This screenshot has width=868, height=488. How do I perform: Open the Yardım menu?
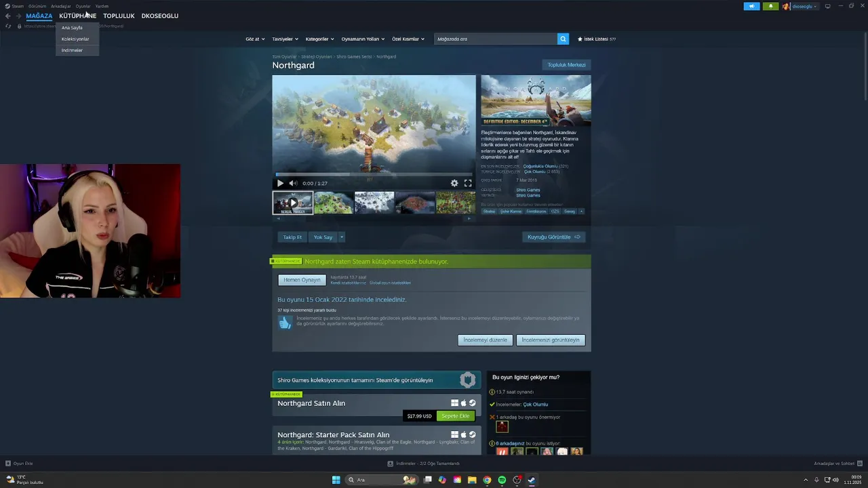pyautogui.click(x=102, y=6)
